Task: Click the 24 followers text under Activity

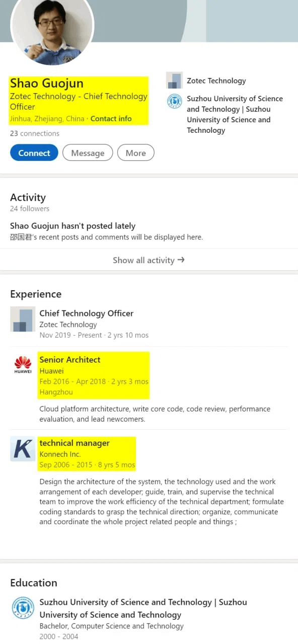Action: coord(30,208)
